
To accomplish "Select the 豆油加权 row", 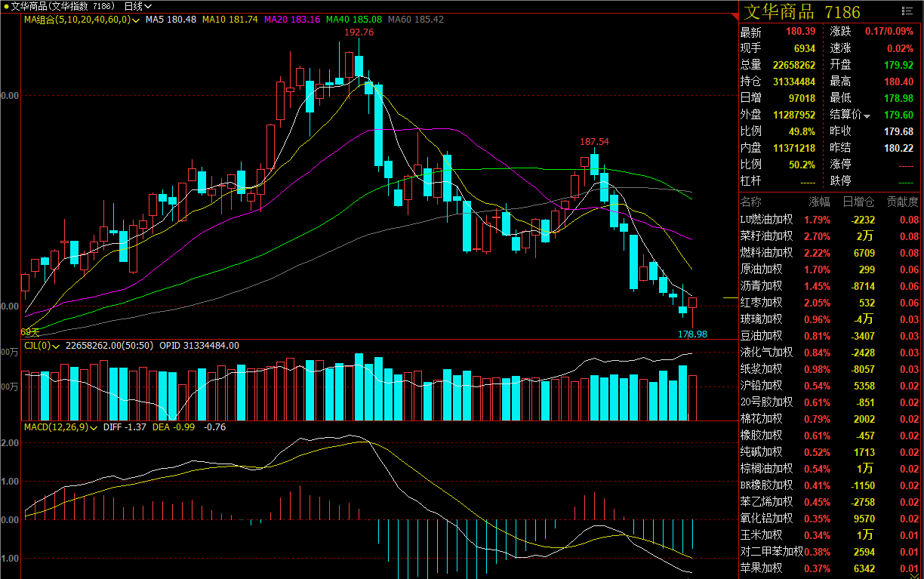I will click(830, 336).
